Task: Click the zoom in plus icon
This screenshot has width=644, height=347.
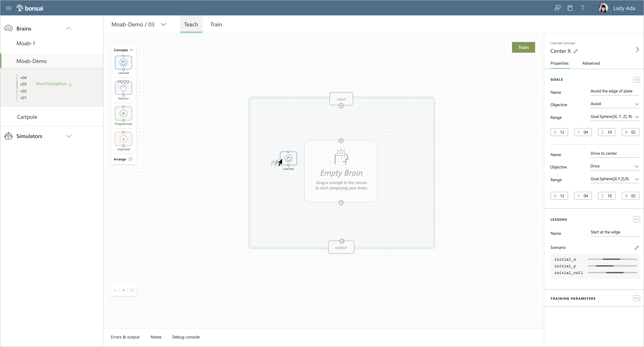Action: tap(123, 290)
